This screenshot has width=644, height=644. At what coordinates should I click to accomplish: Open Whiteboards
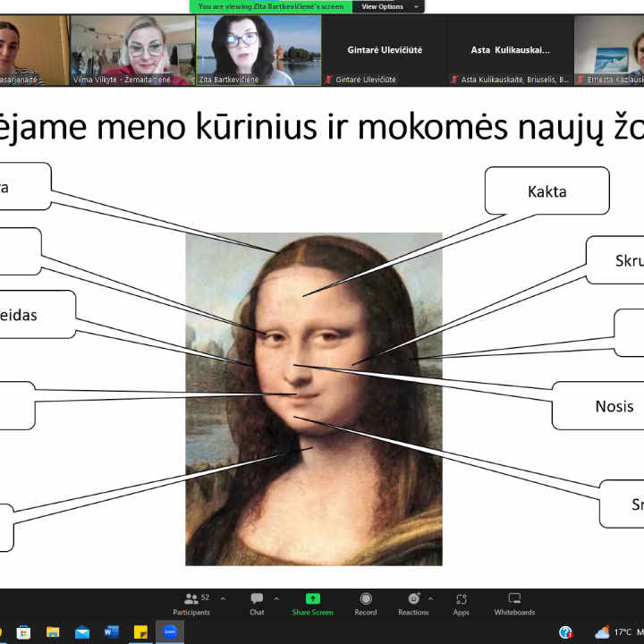[x=514, y=604]
